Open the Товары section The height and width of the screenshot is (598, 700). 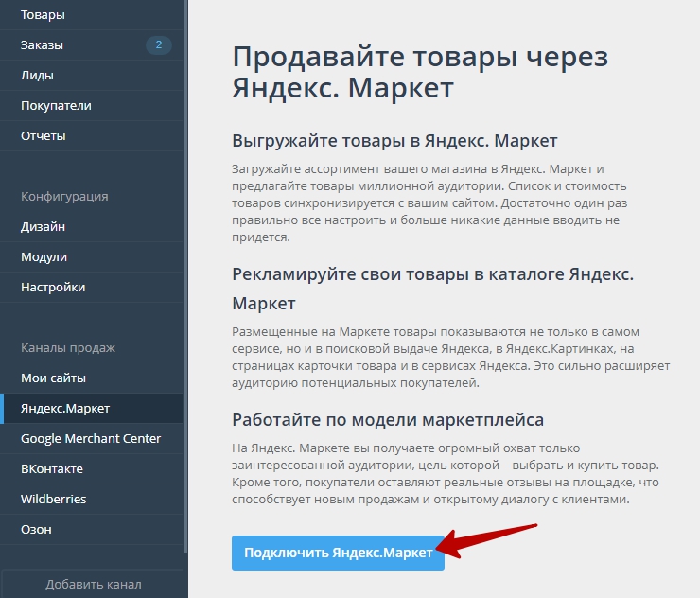91,15
